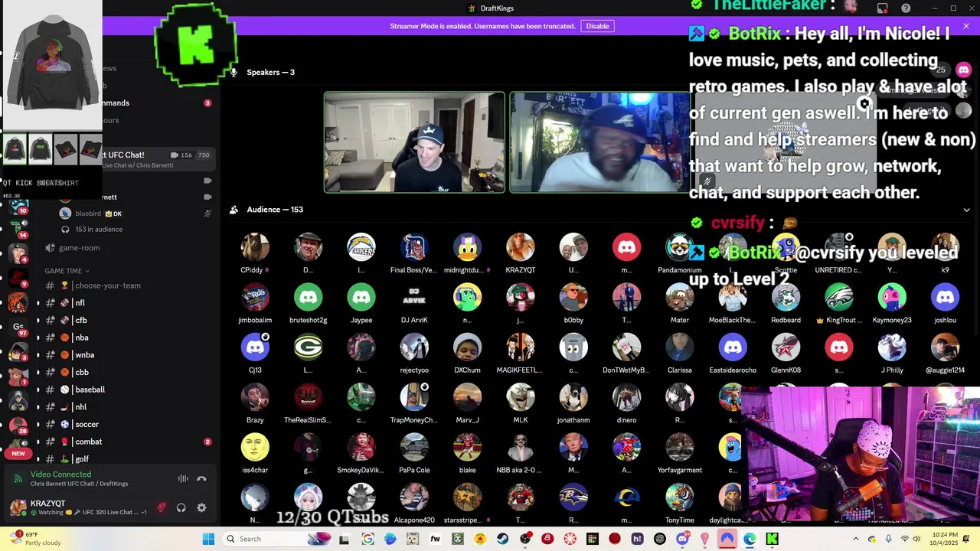Open iss4char's audience avatar
The width and height of the screenshot is (980, 551).
(x=255, y=447)
